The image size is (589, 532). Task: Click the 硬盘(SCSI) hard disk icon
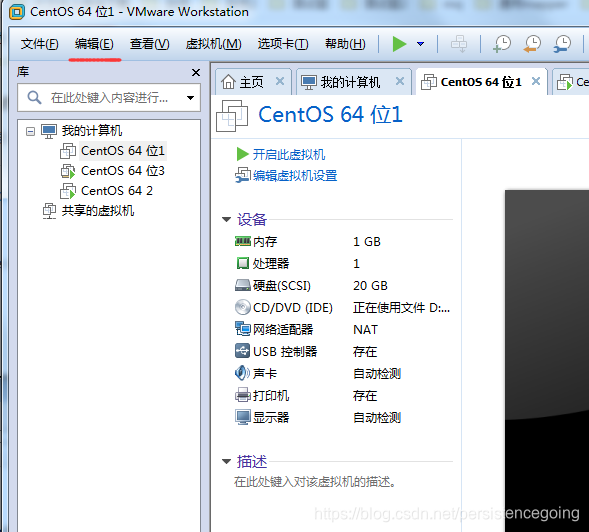point(243,285)
